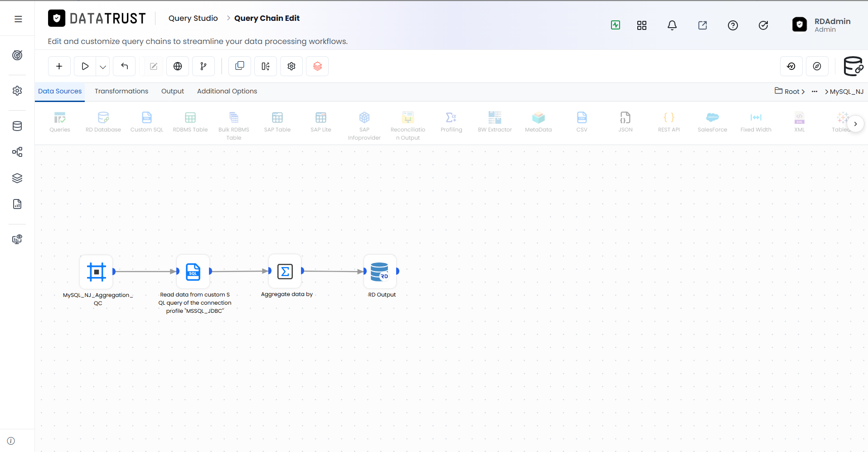The width and height of the screenshot is (868, 452).
Task: Select the Custom SQL data source
Action: point(147,122)
